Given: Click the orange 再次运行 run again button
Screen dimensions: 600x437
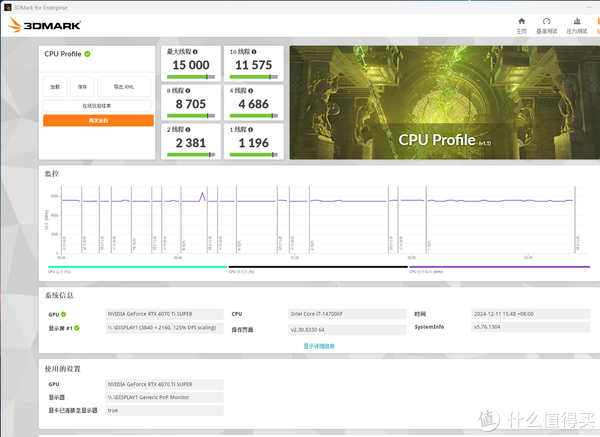Looking at the screenshot, I should 97,120.
